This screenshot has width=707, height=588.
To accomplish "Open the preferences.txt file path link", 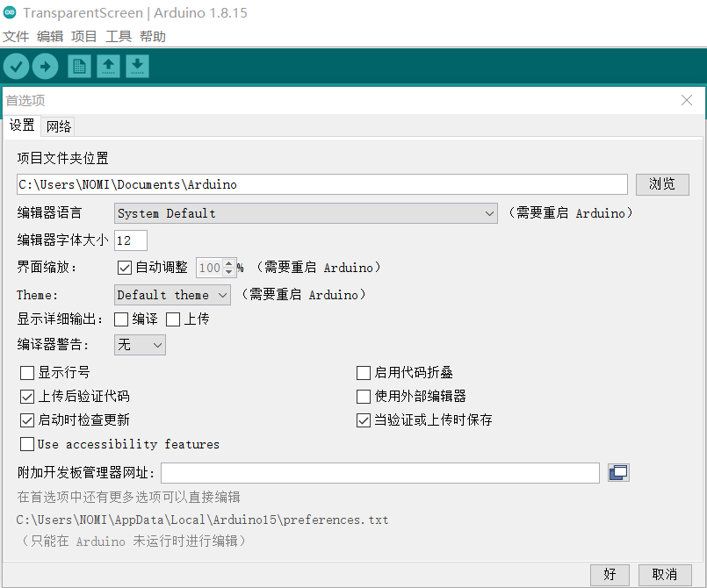I will click(203, 520).
